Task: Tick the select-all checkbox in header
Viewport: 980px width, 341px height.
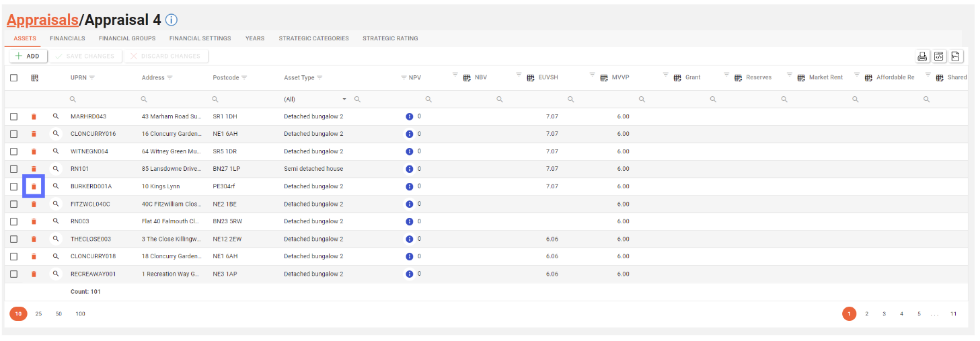Action: tap(14, 78)
